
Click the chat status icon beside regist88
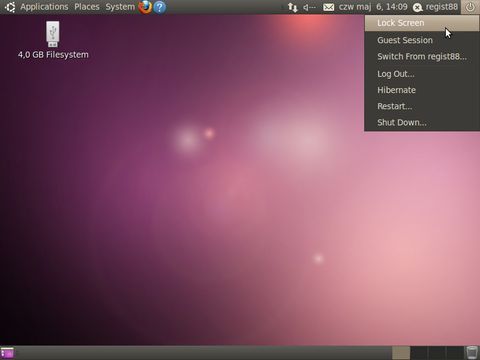point(418,7)
